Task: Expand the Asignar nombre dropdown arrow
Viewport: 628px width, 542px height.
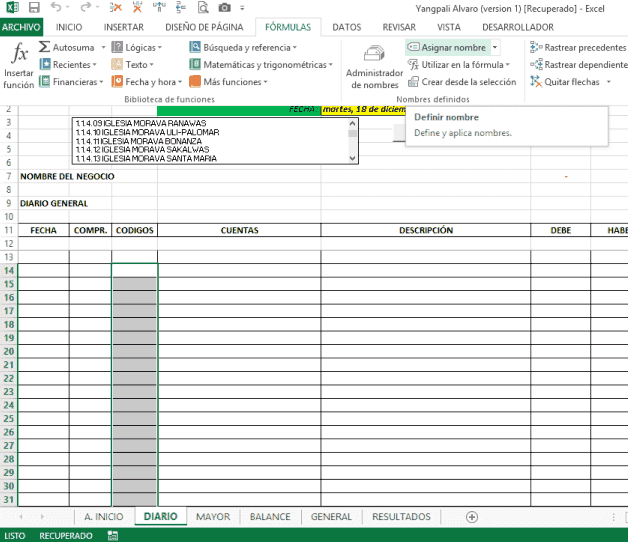Action: pyautogui.click(x=495, y=47)
